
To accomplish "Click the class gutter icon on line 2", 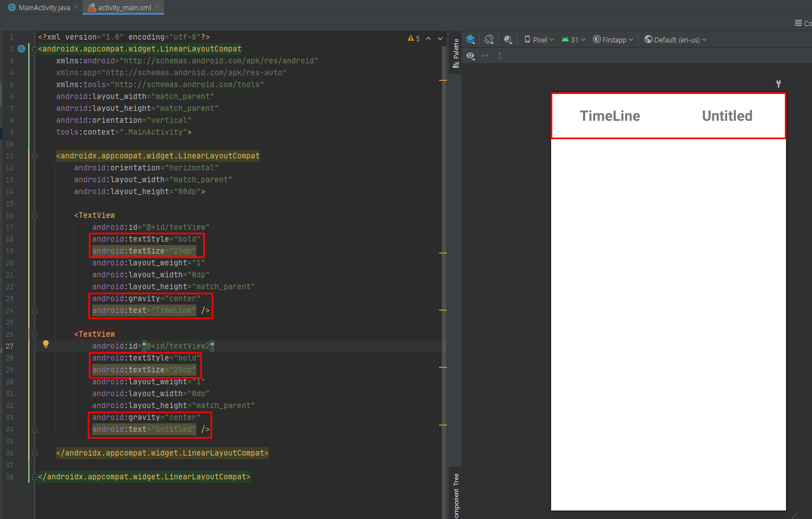I will coord(22,49).
